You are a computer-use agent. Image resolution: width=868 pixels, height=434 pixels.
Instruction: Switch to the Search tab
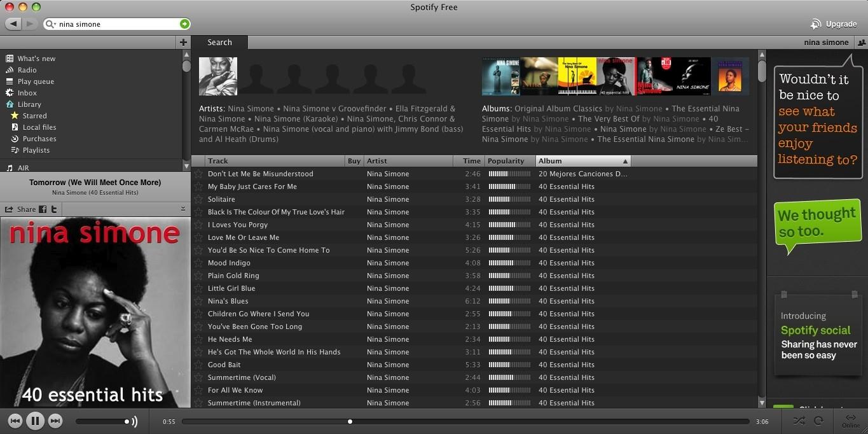click(219, 43)
